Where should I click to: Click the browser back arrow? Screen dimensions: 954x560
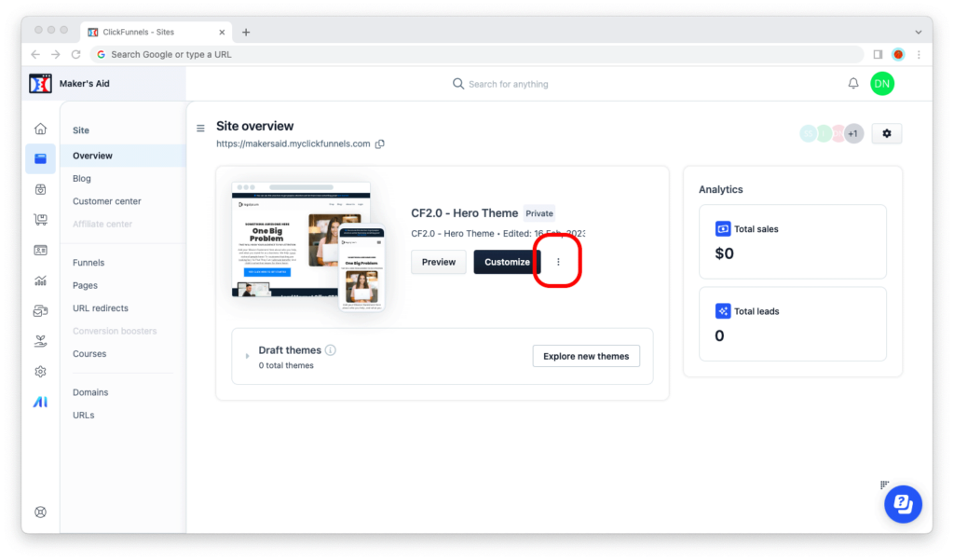35,54
